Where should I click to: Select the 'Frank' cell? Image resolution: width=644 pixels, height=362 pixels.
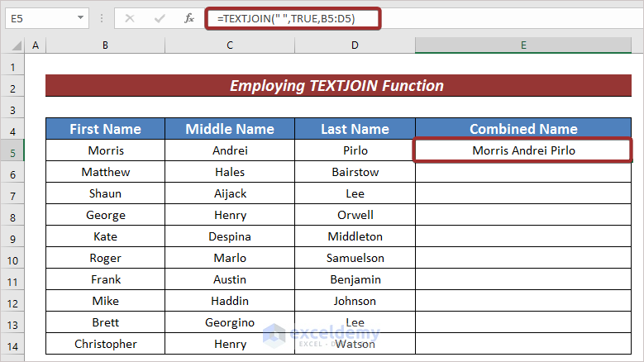[105, 279]
